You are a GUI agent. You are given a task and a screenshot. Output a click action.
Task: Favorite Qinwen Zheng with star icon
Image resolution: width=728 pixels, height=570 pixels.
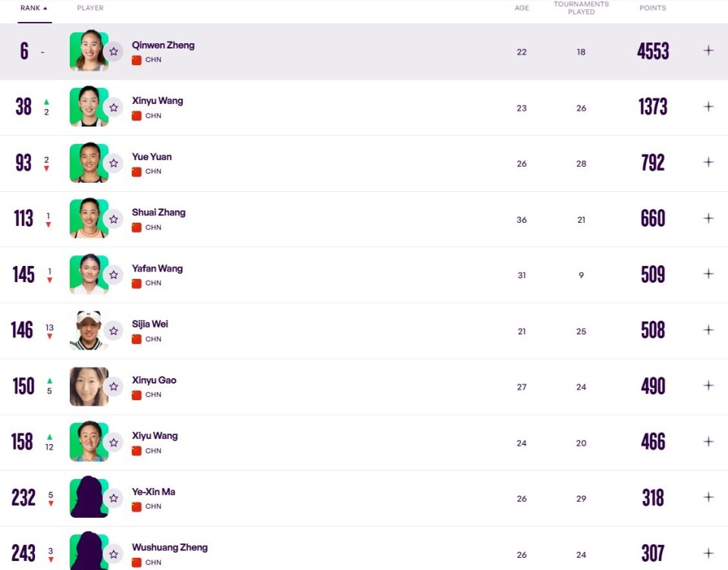click(114, 52)
